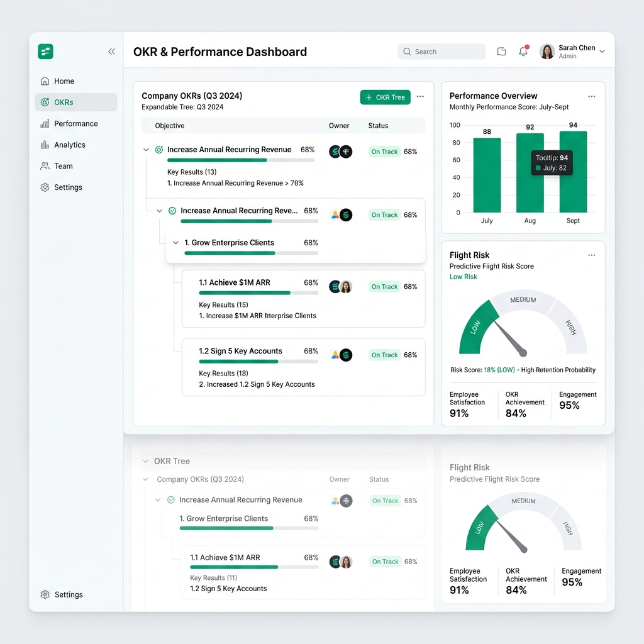Click the Objective column header
The width and height of the screenshot is (644, 644).
click(170, 126)
